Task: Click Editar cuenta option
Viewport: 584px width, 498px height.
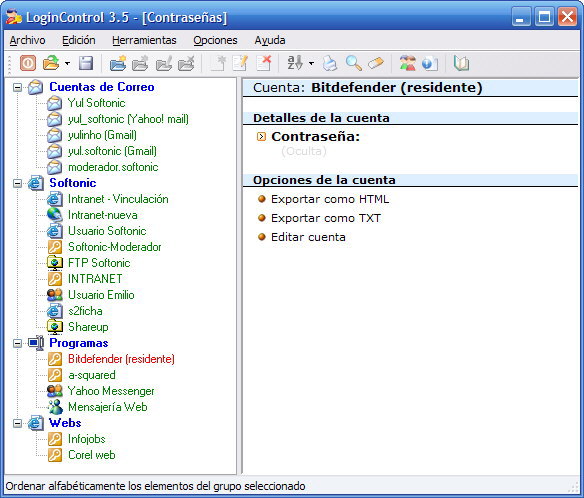Action: (x=308, y=237)
